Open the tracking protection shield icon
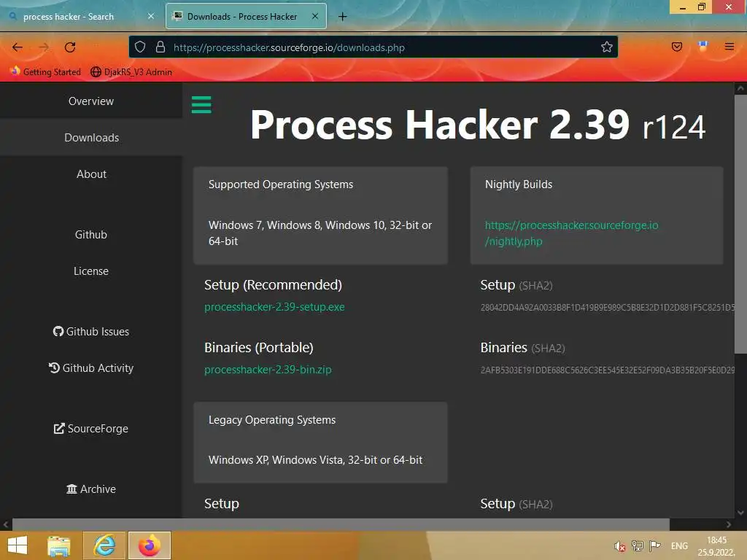Screen dimensions: 747x560 coord(139,47)
